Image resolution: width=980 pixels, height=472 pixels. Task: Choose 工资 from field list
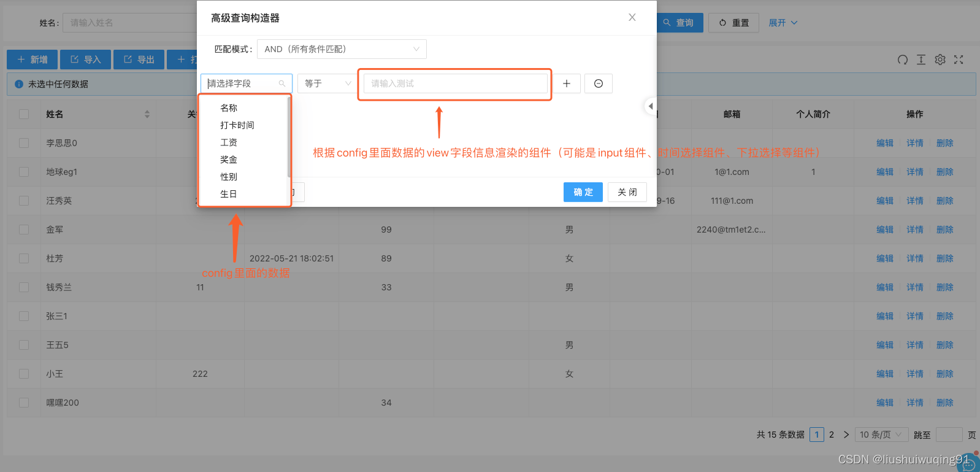point(229,142)
